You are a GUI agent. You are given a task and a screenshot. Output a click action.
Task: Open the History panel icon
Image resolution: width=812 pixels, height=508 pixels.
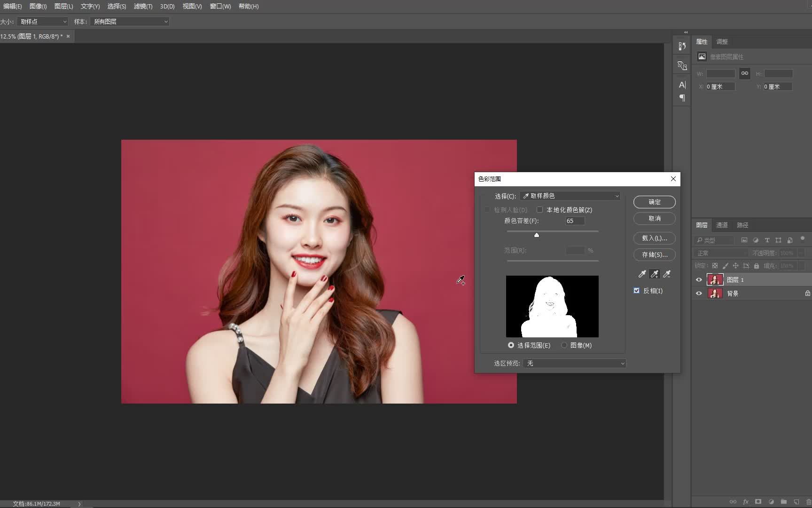pos(682,46)
